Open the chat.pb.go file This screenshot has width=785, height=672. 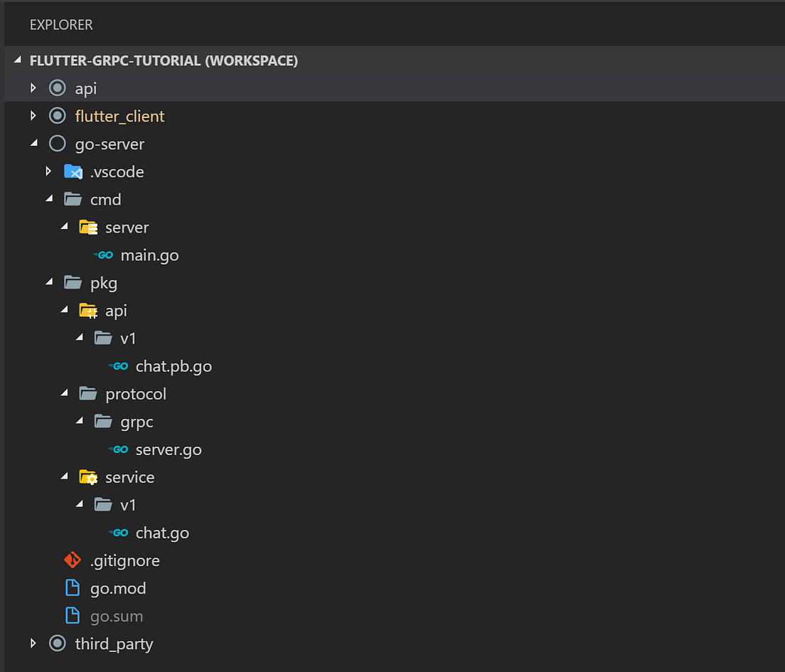point(173,366)
